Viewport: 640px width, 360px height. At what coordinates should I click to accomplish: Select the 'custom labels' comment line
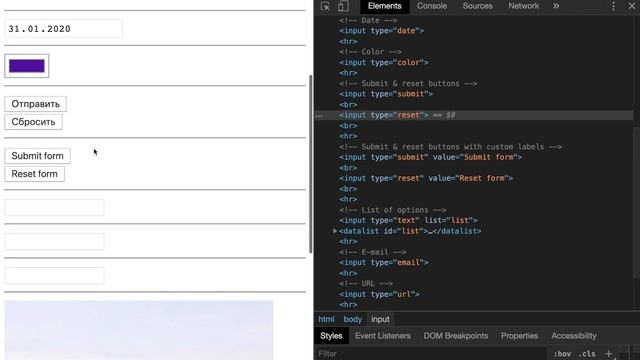point(450,147)
